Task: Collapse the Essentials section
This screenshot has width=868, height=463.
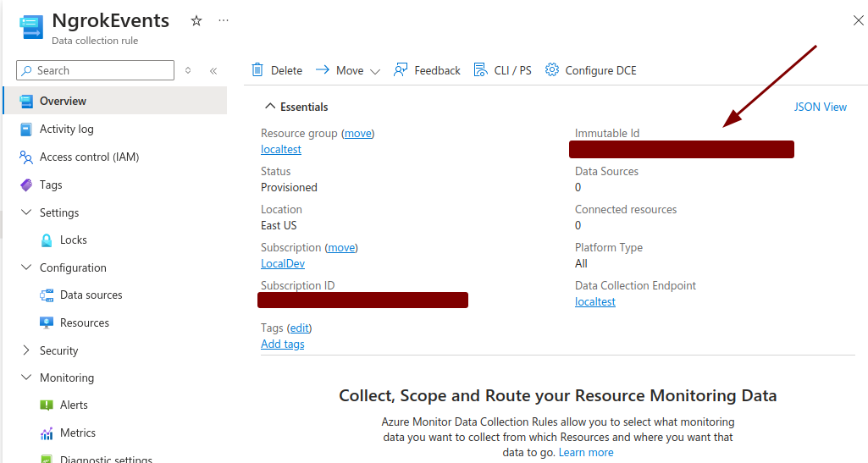Action: click(269, 106)
